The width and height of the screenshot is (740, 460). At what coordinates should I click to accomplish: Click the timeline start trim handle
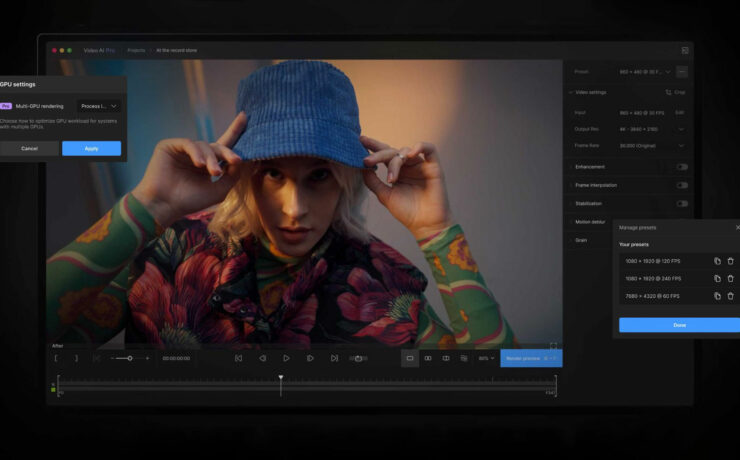pos(59,386)
